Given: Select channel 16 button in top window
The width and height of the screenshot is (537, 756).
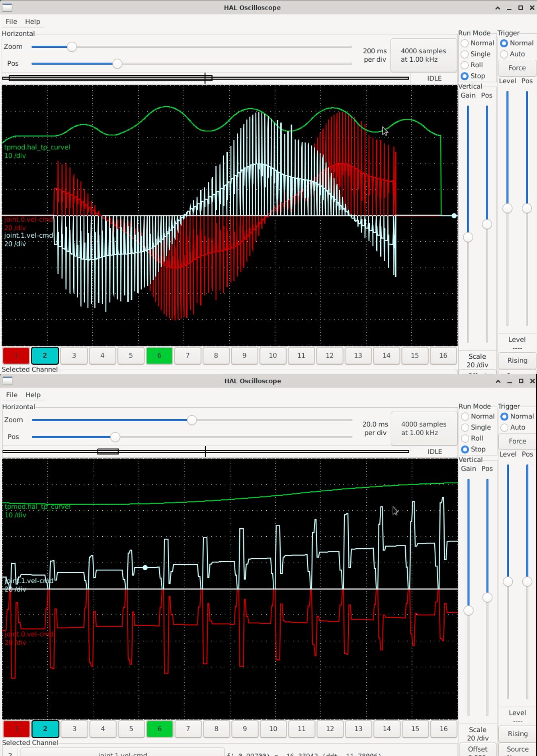Looking at the screenshot, I should (443, 356).
